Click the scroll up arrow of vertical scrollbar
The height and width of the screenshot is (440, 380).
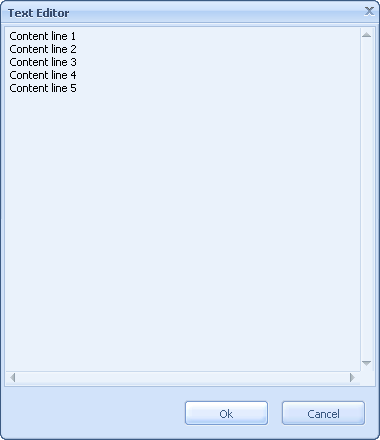click(367, 35)
